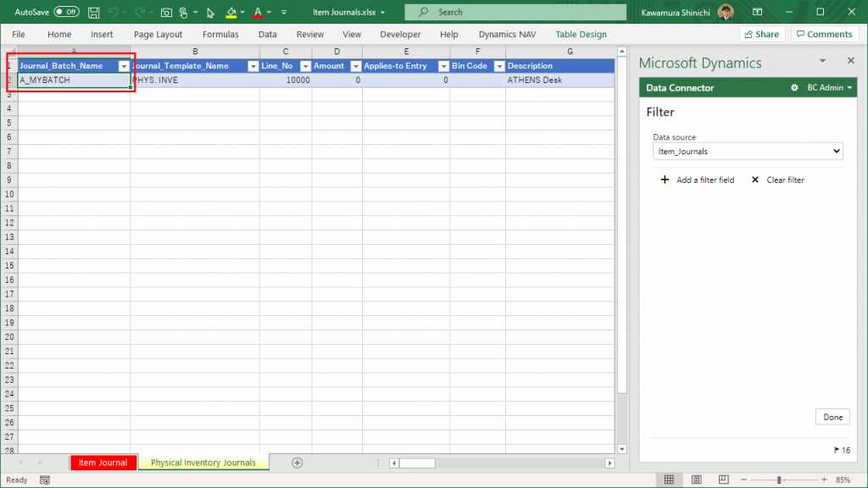Click the Comments button
The height and width of the screenshot is (488, 868).
[824, 34]
